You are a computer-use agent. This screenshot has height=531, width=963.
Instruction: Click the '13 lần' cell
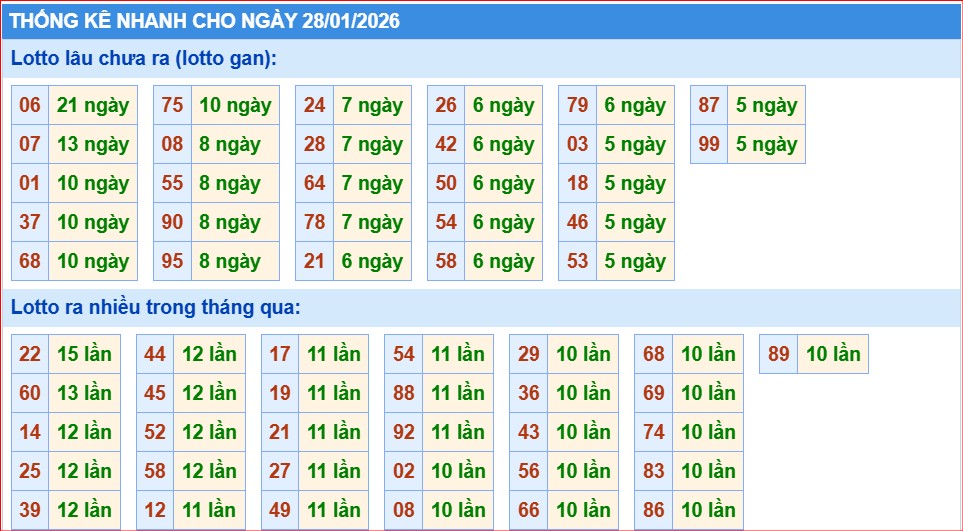(84, 393)
